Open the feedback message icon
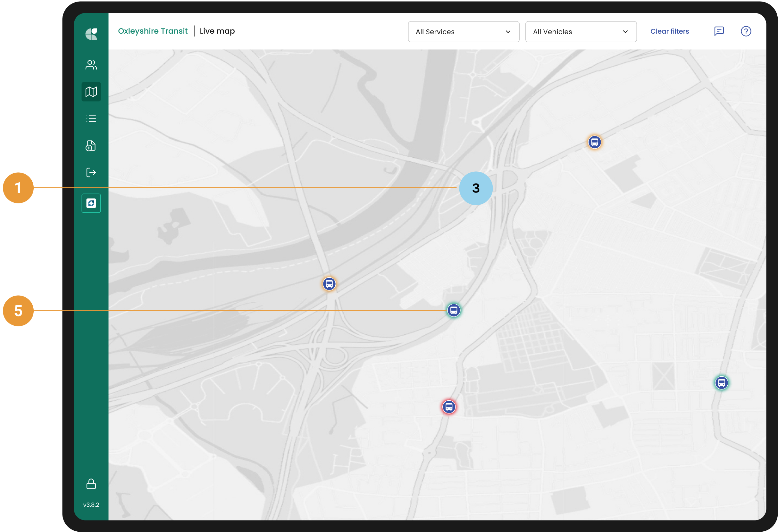This screenshot has height=532, width=778. pyautogui.click(x=719, y=31)
